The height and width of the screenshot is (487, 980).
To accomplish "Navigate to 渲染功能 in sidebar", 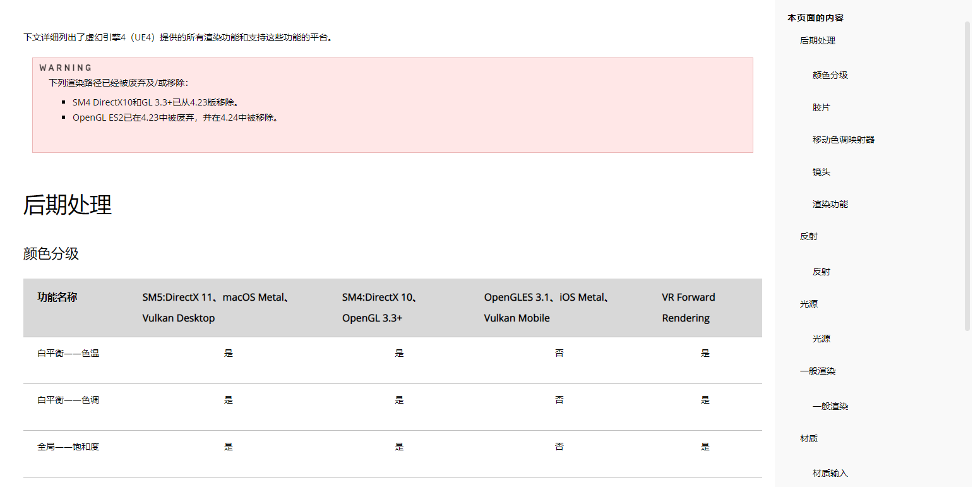I will (830, 204).
